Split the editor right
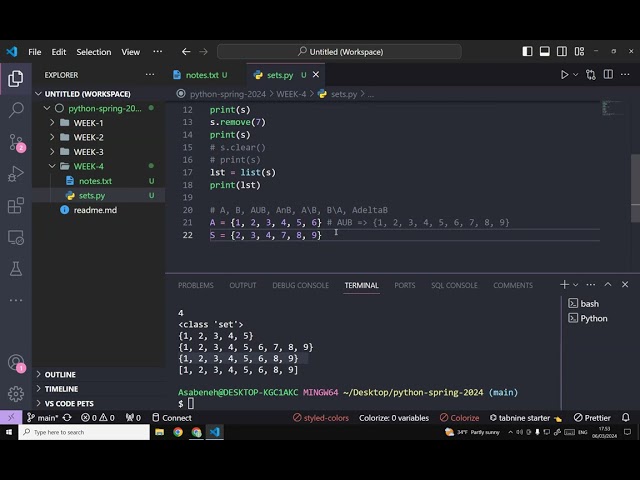This screenshot has height=480, width=640. [608, 74]
